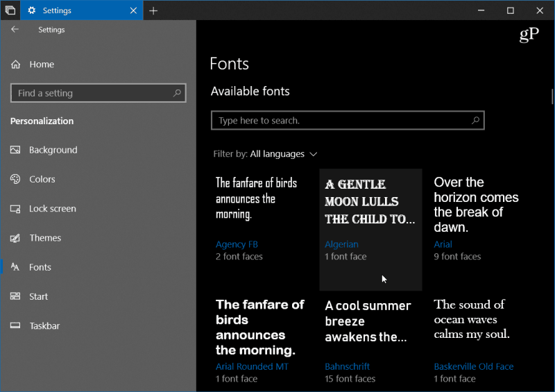The width and height of the screenshot is (555, 392).
Task: Expand the Filter by All languages dropdown
Action: tap(266, 154)
